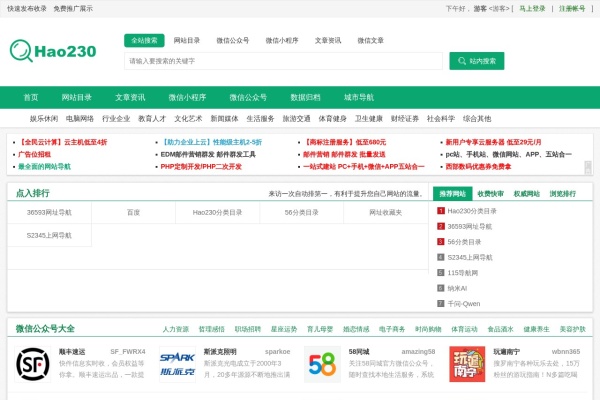Click 免费推广展示 in top bar
Screen dimensions: 600x400
click(x=73, y=8)
